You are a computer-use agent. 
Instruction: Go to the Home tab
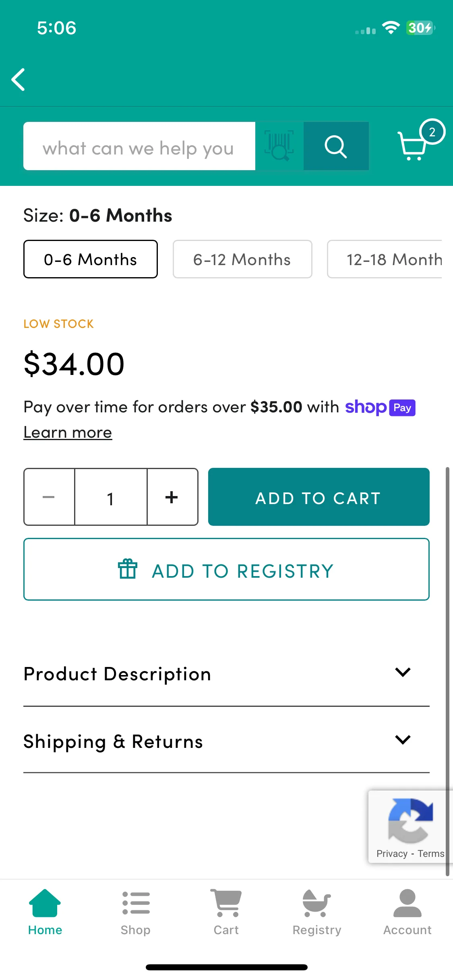45,912
